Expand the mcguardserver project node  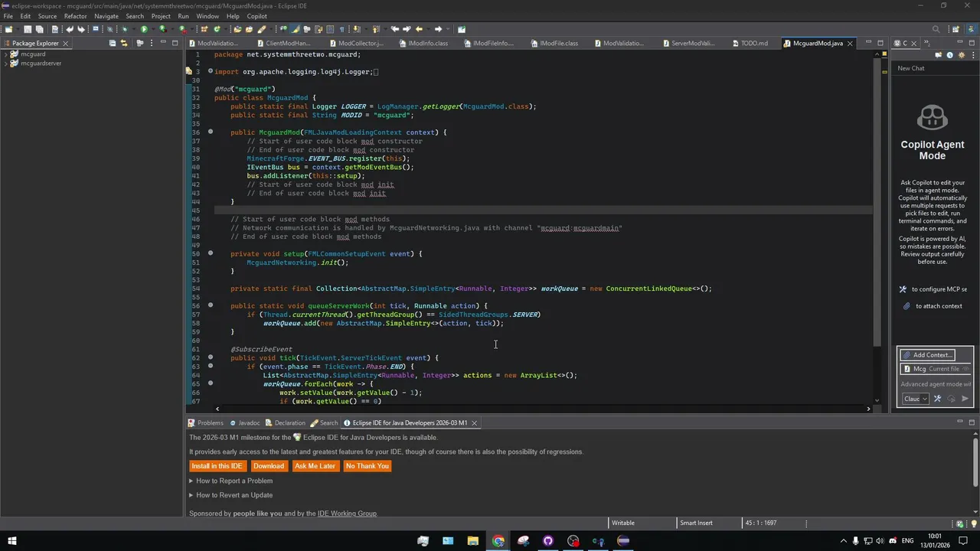[5, 64]
